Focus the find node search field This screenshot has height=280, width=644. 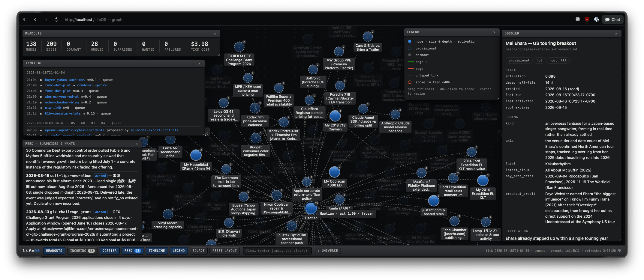click(277, 251)
